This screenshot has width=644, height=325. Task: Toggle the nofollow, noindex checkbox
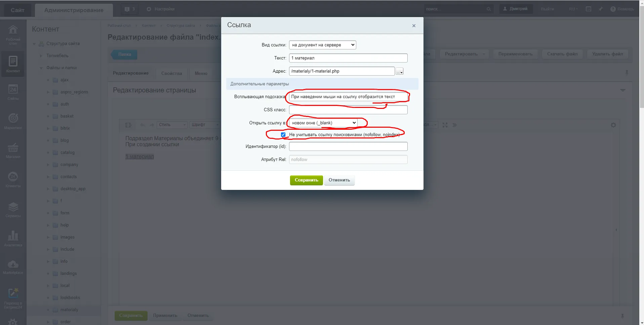(283, 135)
